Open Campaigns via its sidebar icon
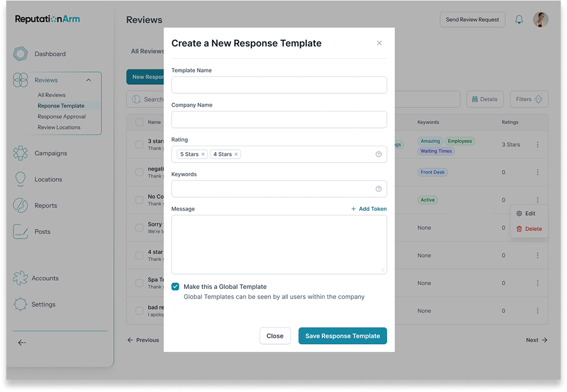 [x=21, y=153]
